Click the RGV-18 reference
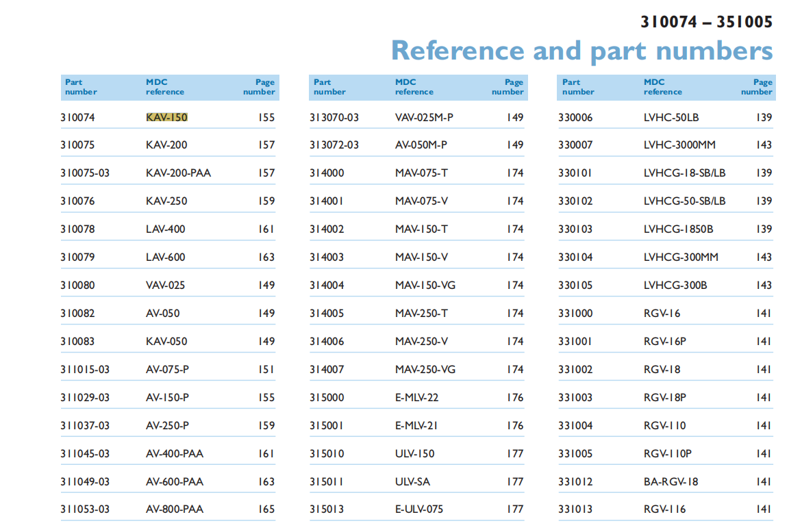This screenshot has height=532, width=789. (x=662, y=370)
